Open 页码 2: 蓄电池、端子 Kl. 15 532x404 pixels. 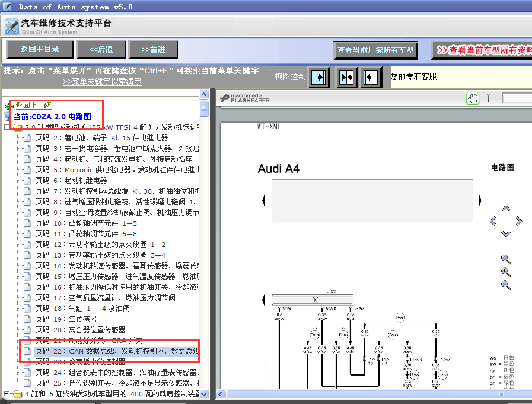(101, 138)
